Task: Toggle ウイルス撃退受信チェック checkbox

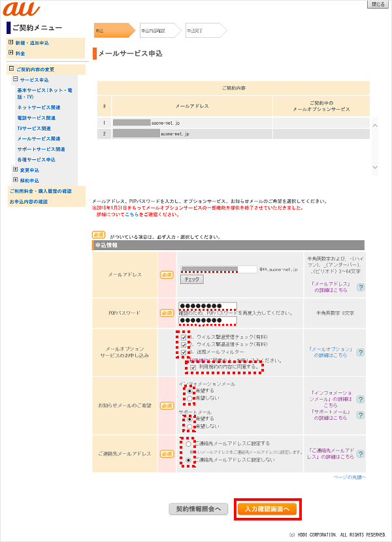Action: (184, 336)
